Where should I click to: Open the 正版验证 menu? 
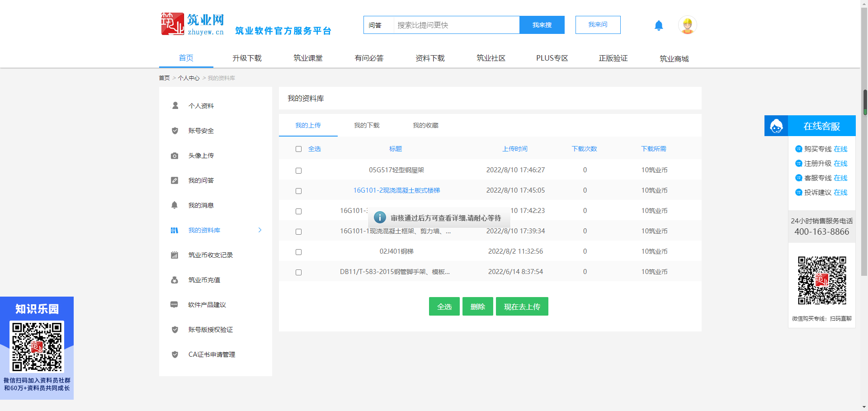[613, 58]
